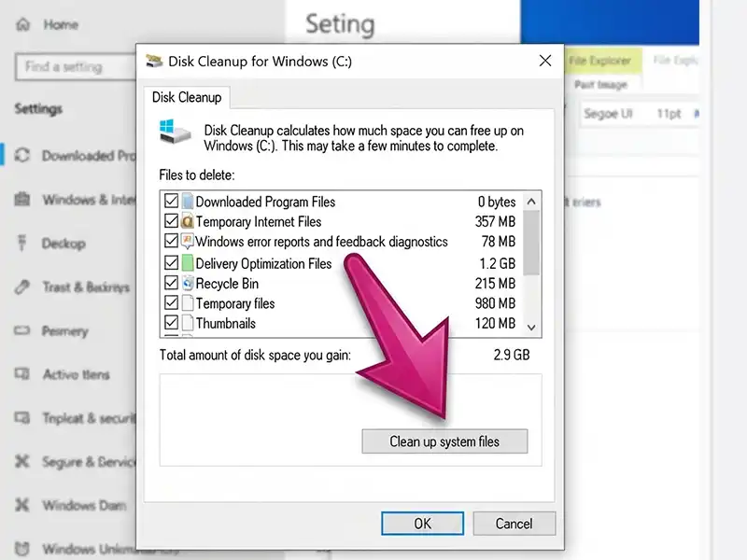The height and width of the screenshot is (560, 747).
Task: Open Deckop item in Settings sidebar
Action: click(63, 244)
